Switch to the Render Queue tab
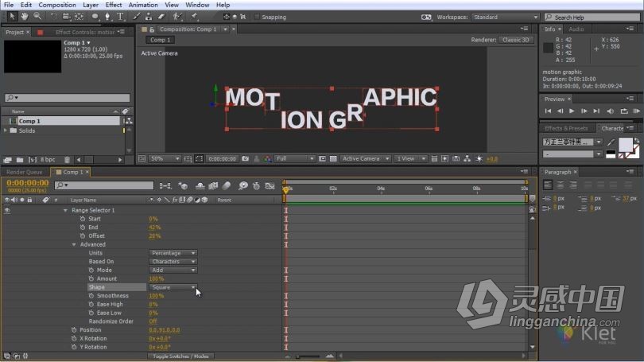This screenshot has width=644, height=362. coord(24,172)
